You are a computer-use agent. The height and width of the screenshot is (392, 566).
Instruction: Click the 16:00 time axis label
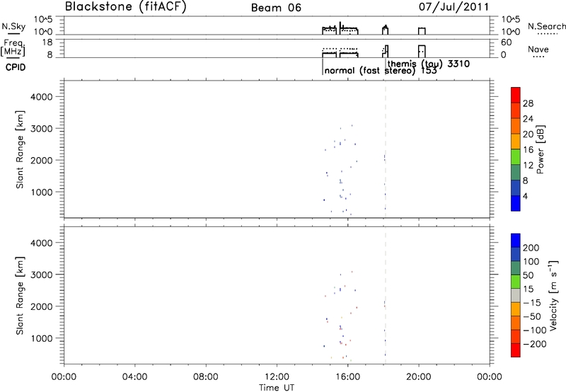coord(347,377)
